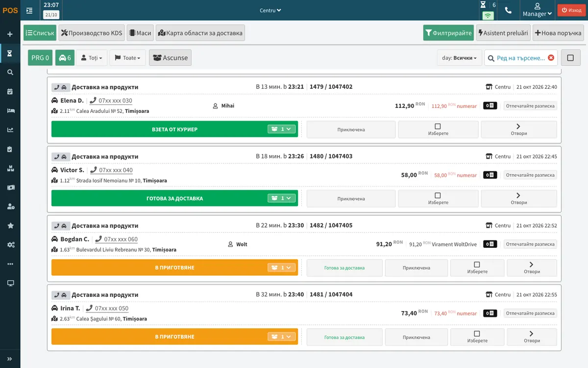The image size is (588, 368).
Task: Open the calendar check sidebar icon
Action: (x=10, y=91)
